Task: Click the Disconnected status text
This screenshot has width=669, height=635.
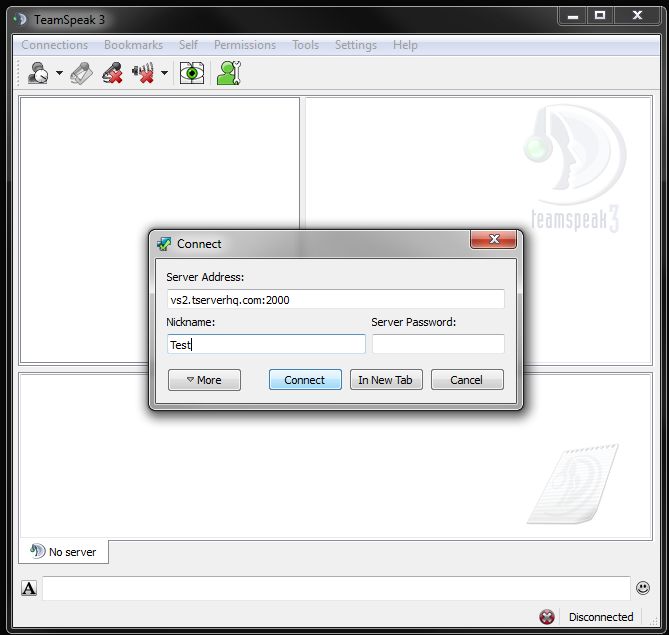Action: 601,617
